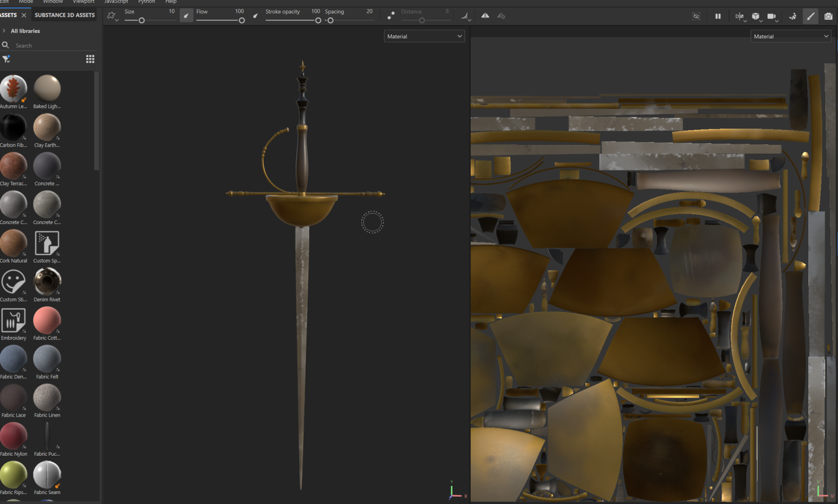
Task: Select Autumn Leaf material thumbnail
Action: click(x=13, y=88)
